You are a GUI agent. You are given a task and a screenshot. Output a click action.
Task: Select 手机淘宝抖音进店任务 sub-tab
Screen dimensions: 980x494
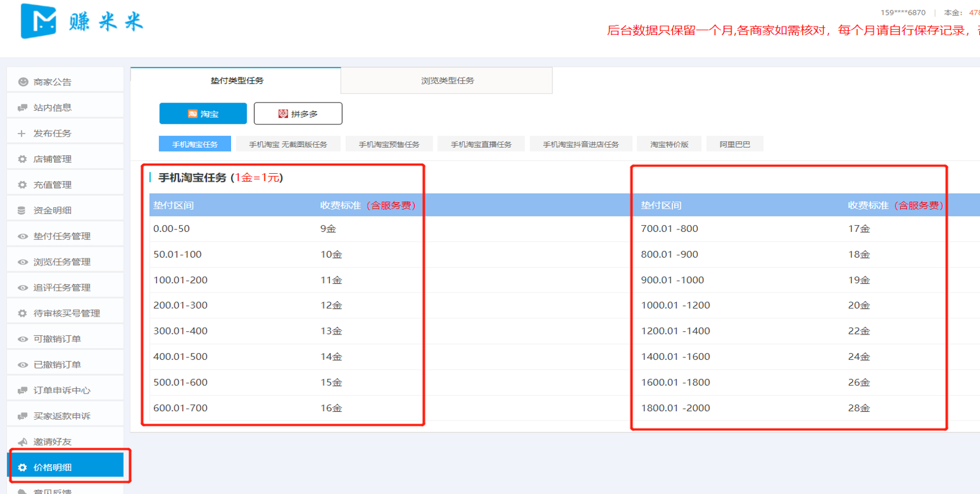pos(581,144)
